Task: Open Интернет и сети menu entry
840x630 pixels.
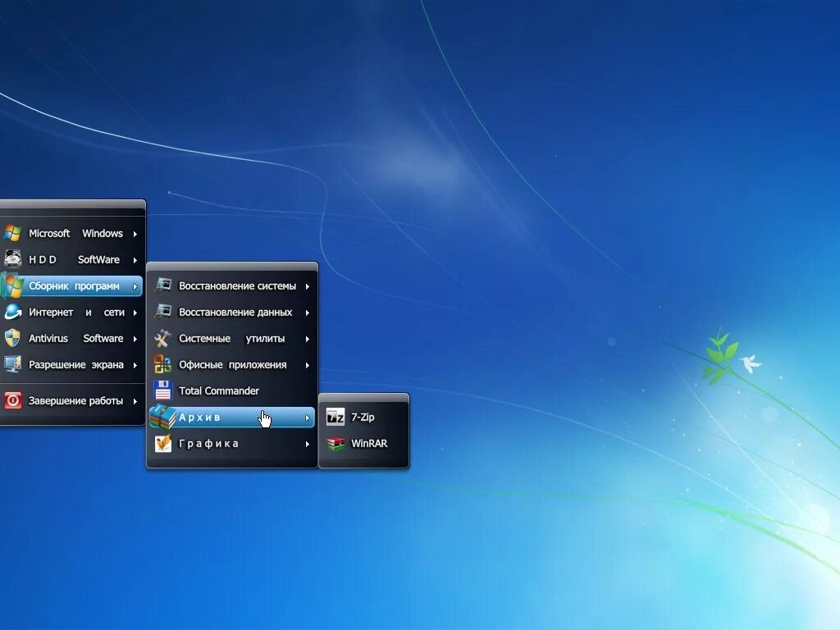Action: click(x=72, y=312)
